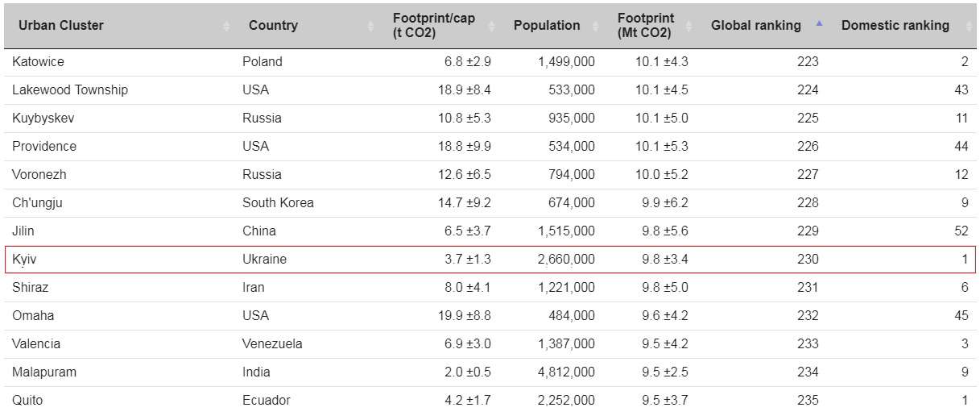Click ascending arrow next to Global ranking
Screen dimensions: 980x420
tap(819, 23)
